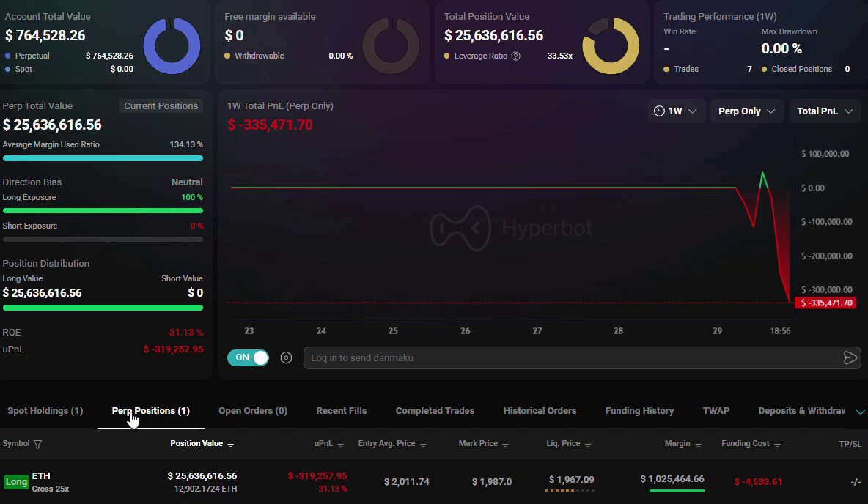The image size is (868, 504).
Task: Show the Historical Orders tab
Action: (540, 410)
